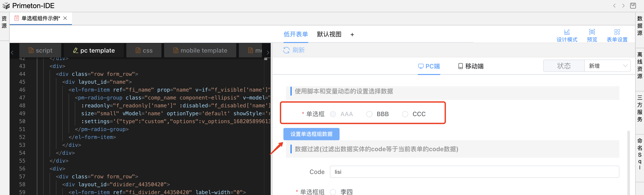The image size is (644, 195).
Task: Add a new view with plus button
Action: (x=352, y=35)
